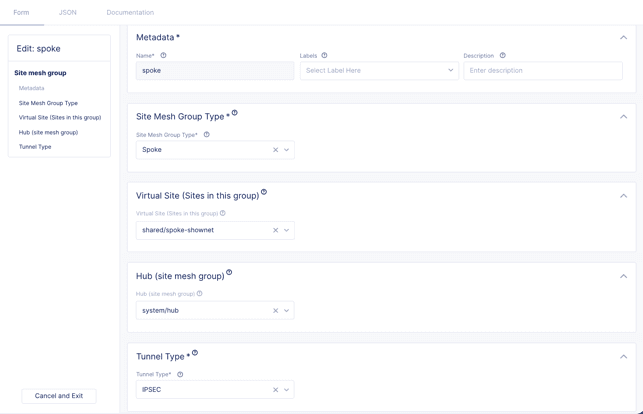This screenshot has height=414, width=643.
Task: Clear the Spoke selection with the X icon
Action: click(276, 150)
